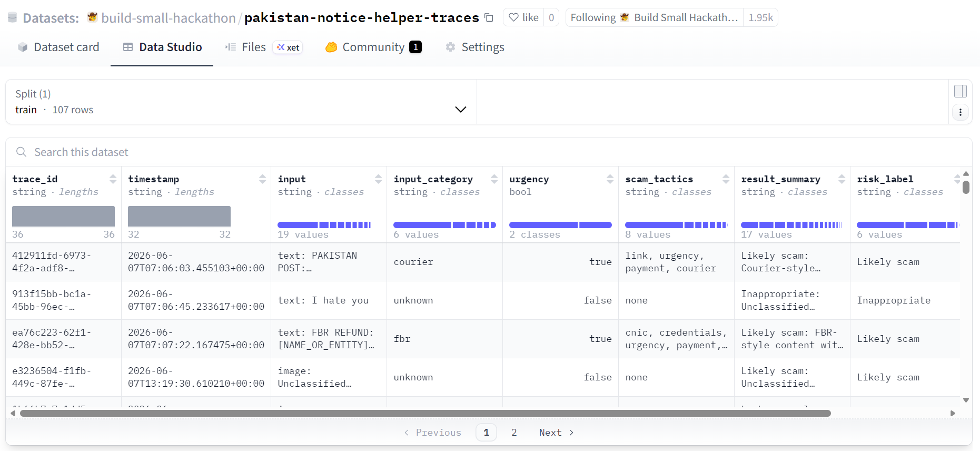
Task: Click the scam_tactics 8 values distribution bar
Action: pyautogui.click(x=676, y=225)
